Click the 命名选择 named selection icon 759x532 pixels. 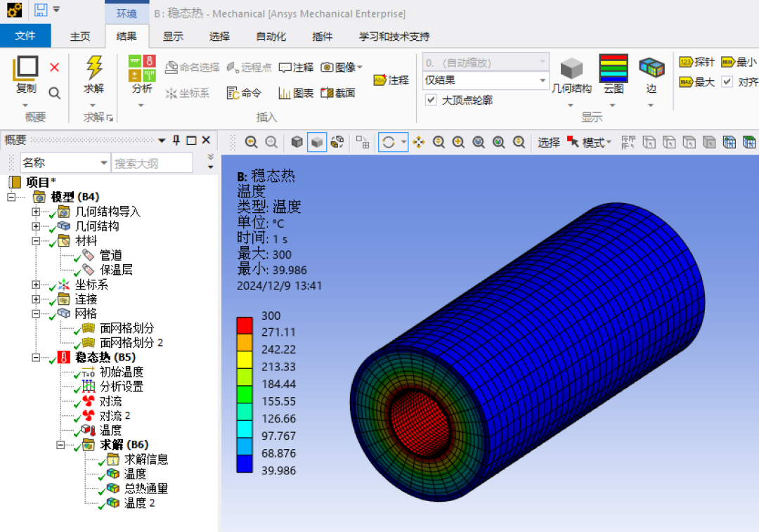(x=171, y=67)
